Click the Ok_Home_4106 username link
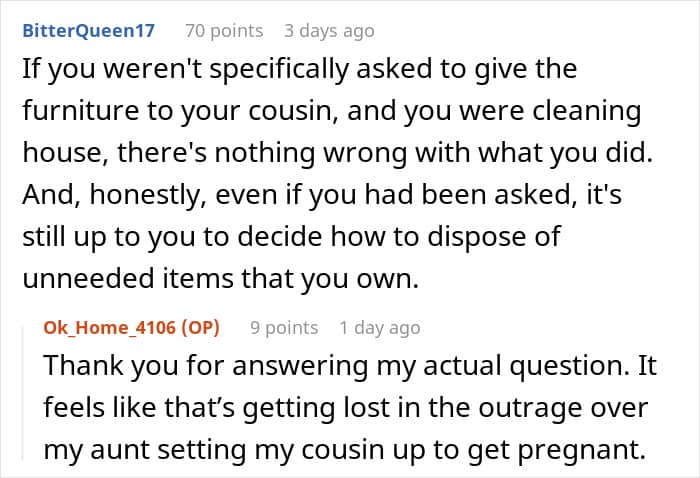Viewport: 700px width, 478px height. point(108,327)
